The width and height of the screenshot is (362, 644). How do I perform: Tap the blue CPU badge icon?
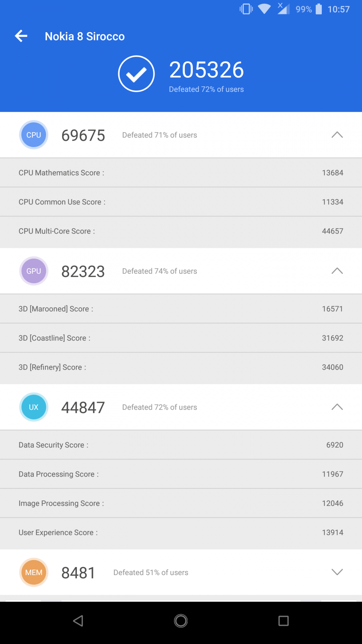pyautogui.click(x=34, y=135)
